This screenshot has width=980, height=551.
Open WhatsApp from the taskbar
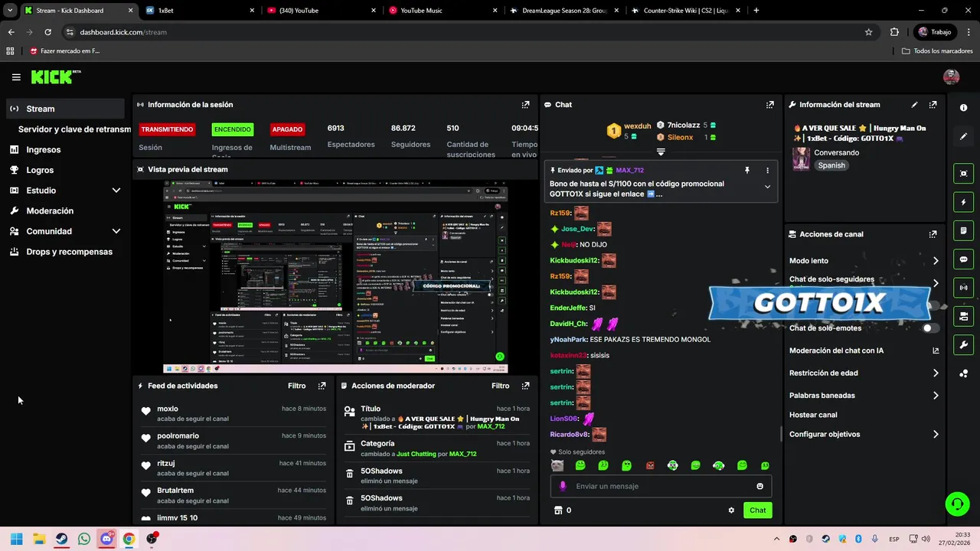tap(84, 539)
